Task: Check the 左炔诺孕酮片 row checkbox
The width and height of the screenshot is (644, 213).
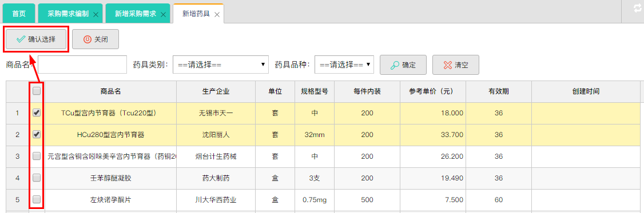Action: click(37, 199)
